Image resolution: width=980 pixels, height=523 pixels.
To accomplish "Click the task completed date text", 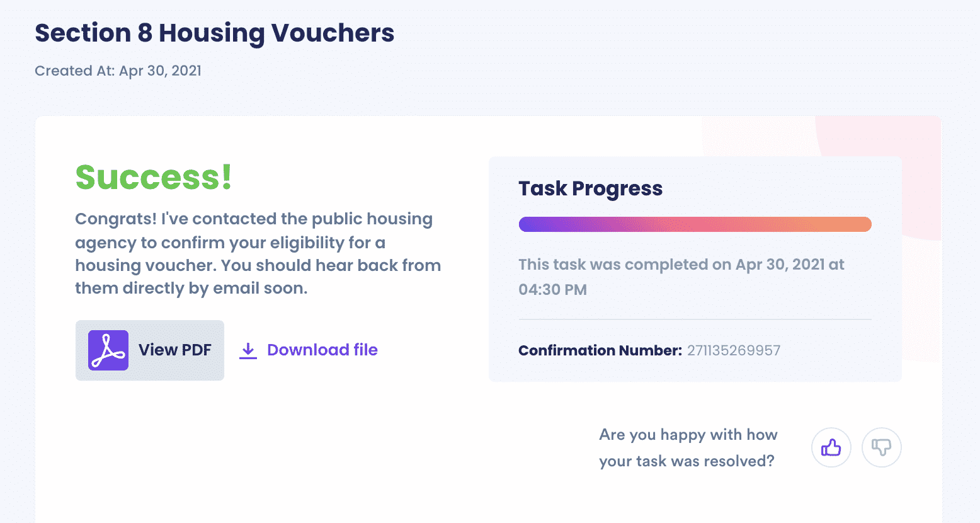I will tap(681, 277).
